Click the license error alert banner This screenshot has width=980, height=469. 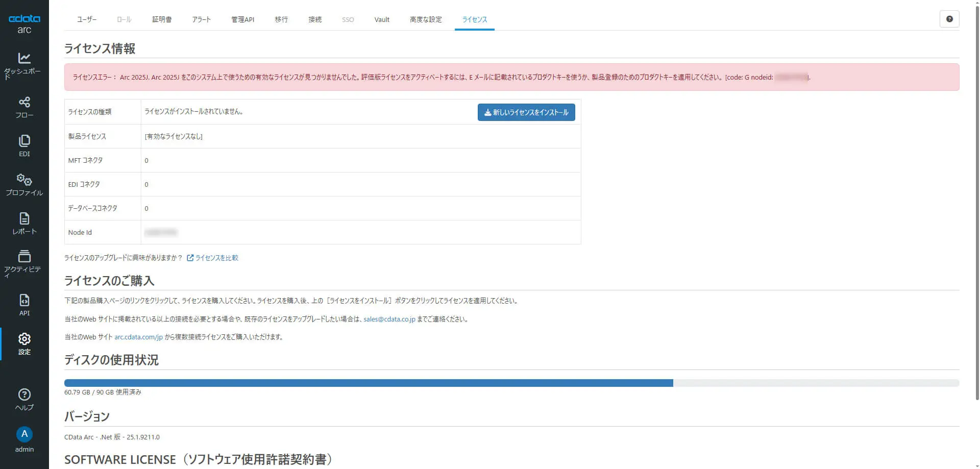(511, 77)
